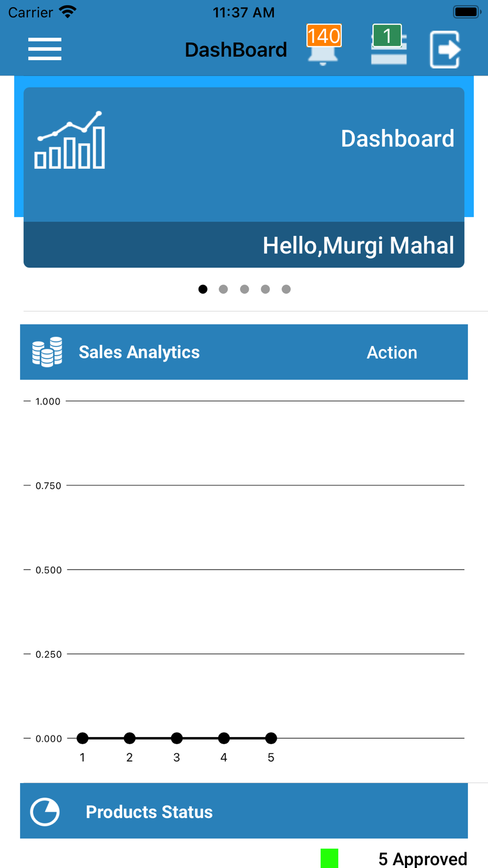This screenshot has width=488, height=868.
Task: Tap the Sales Analytics header label
Action: (139, 352)
